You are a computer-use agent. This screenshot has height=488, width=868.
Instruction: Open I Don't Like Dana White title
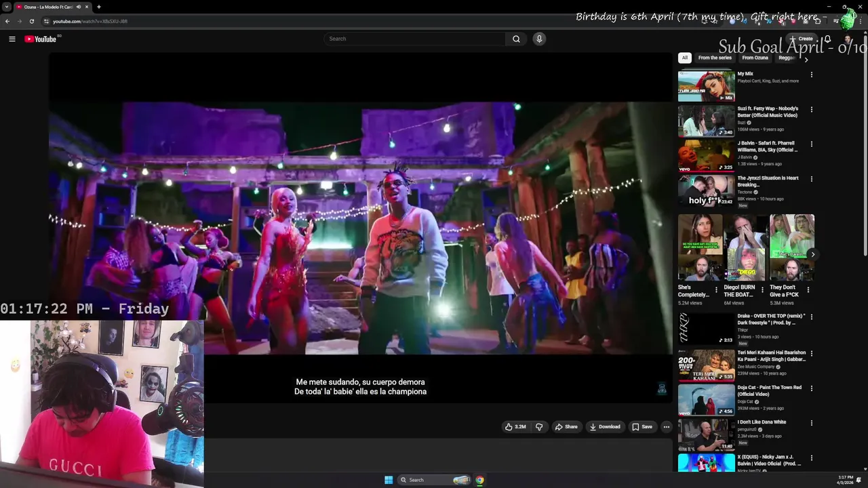pos(762,422)
